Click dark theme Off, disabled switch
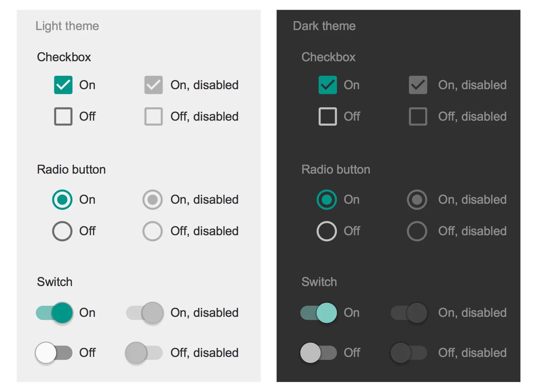Viewport: 537px width, 392px height. click(x=408, y=353)
